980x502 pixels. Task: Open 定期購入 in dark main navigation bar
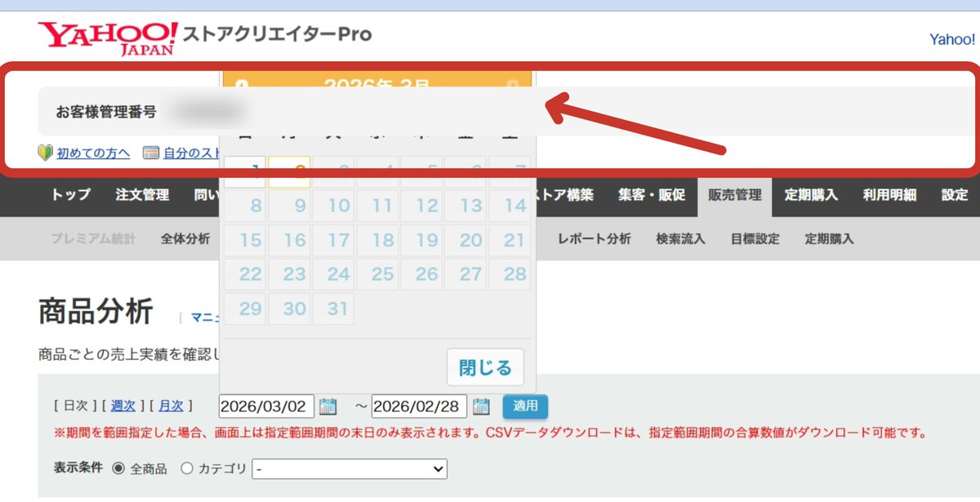[x=811, y=195]
